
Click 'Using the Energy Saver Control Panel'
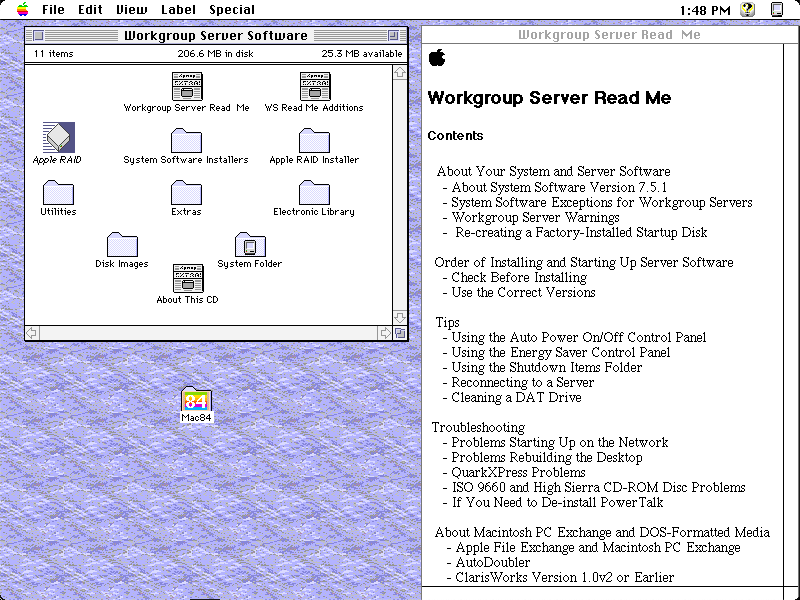tap(561, 352)
